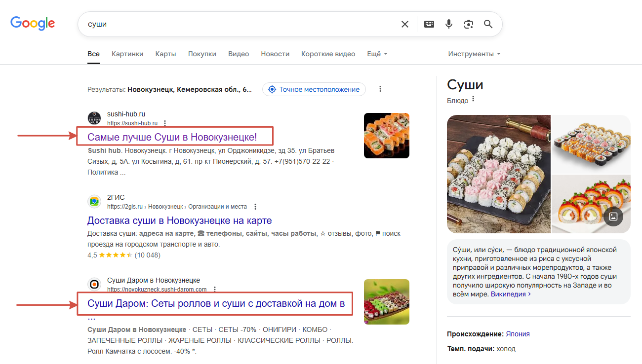Open the on-screen keyboard input tool
This screenshot has width=642, height=364.
pyautogui.click(x=429, y=24)
